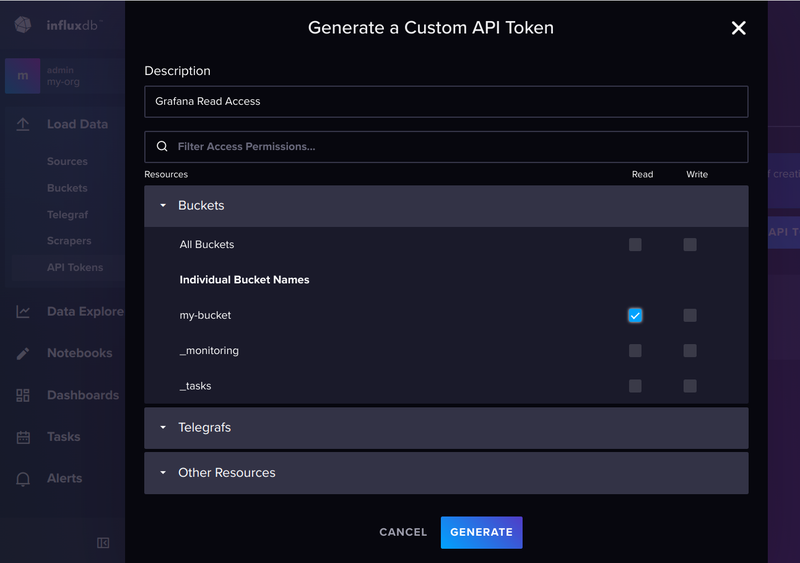Click the _monitoring bucket name

pos(209,351)
